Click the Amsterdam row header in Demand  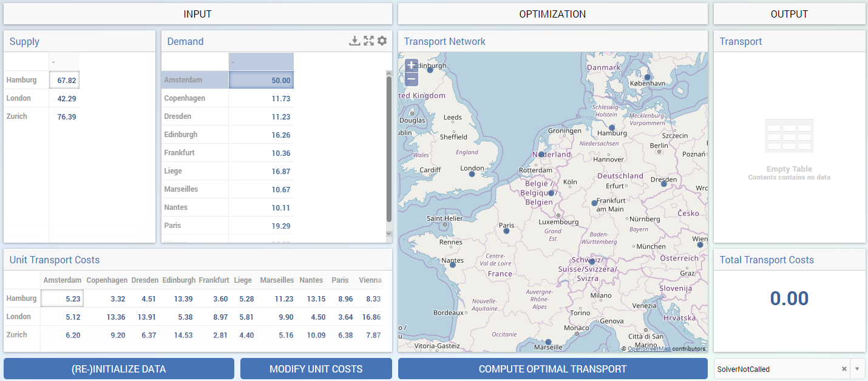(x=195, y=80)
